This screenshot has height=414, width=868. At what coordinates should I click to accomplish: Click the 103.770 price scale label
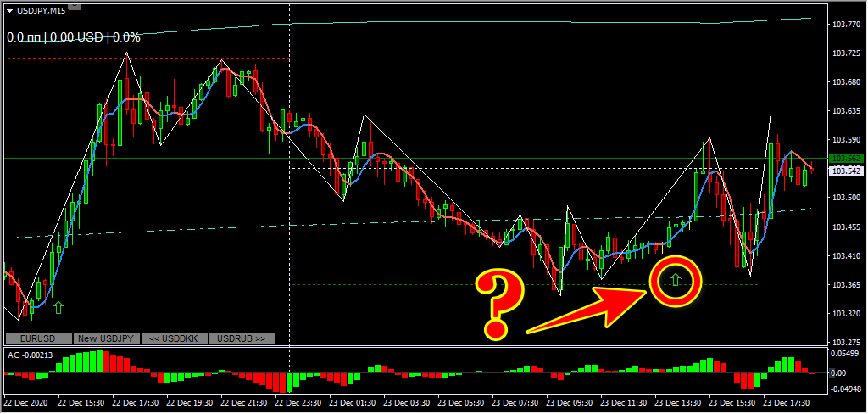click(x=845, y=25)
